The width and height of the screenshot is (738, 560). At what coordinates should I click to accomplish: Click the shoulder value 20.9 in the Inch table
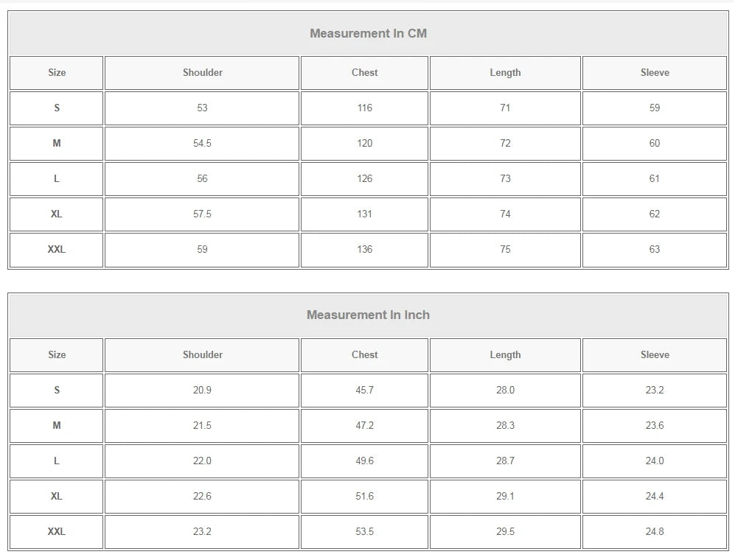(202, 390)
